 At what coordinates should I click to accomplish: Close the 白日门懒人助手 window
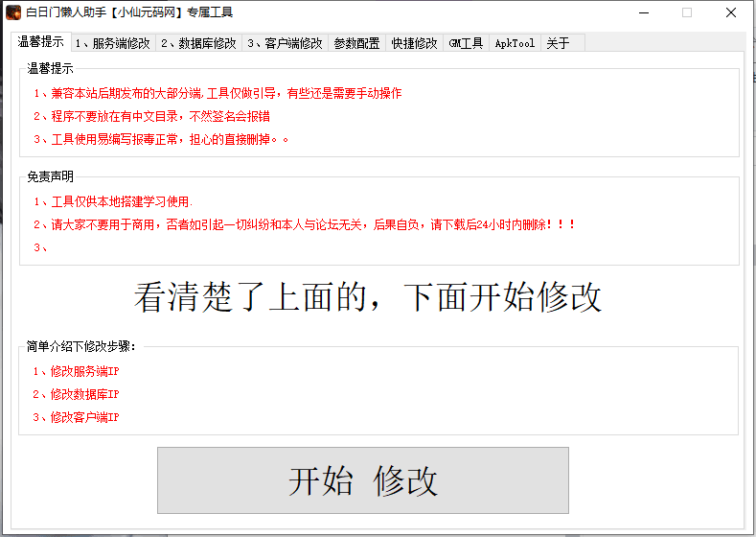point(731,12)
